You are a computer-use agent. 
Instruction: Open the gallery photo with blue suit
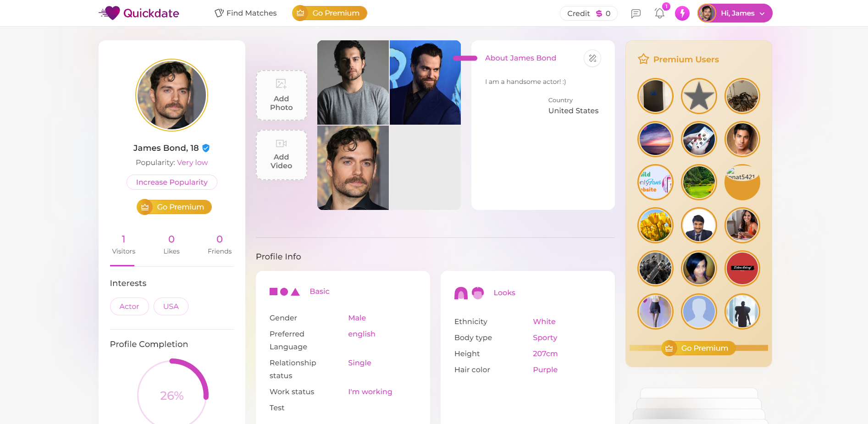(425, 83)
